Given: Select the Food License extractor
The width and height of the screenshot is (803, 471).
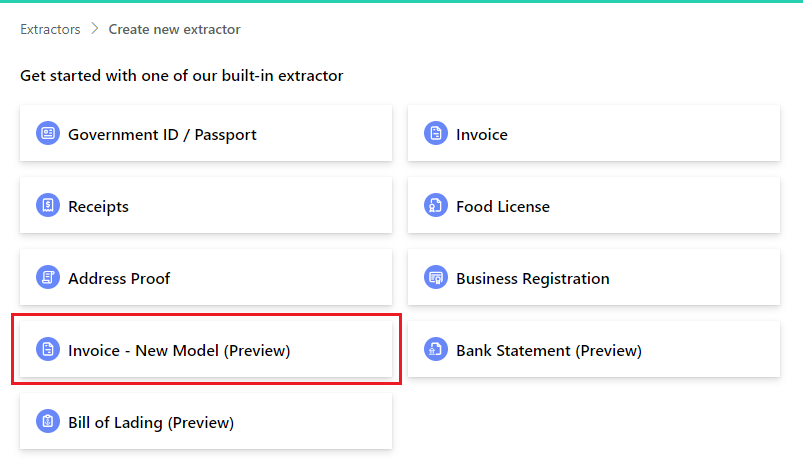Looking at the screenshot, I should pyautogui.click(x=593, y=206).
